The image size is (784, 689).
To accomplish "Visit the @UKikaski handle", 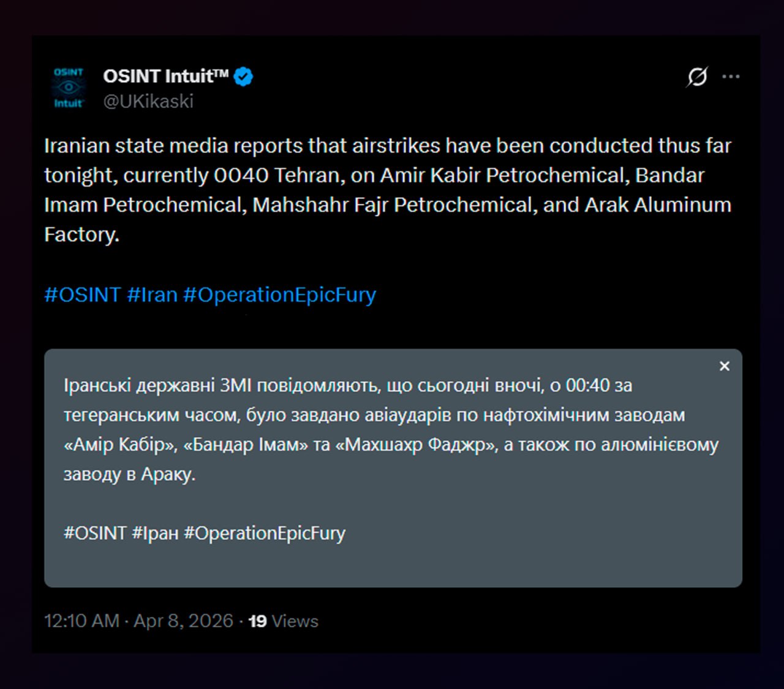I will [148, 101].
